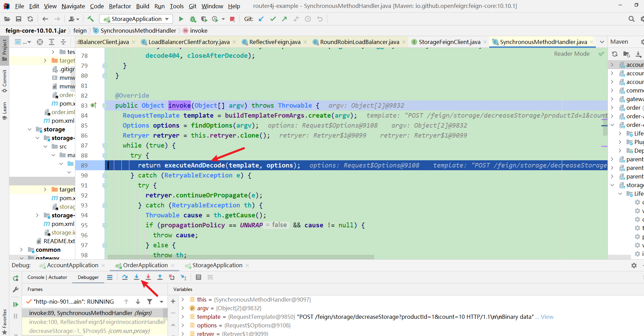The height and width of the screenshot is (336, 644).
Task: Click the editor horizontal scrollbar
Action: (241, 257)
